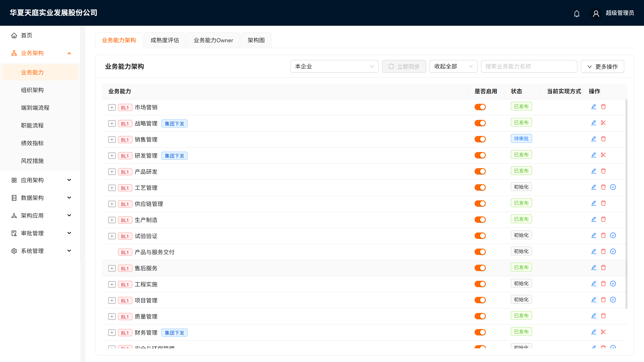Screen dimensions: 644x362
Task: Edit the 市场营销 row
Action: (593, 107)
